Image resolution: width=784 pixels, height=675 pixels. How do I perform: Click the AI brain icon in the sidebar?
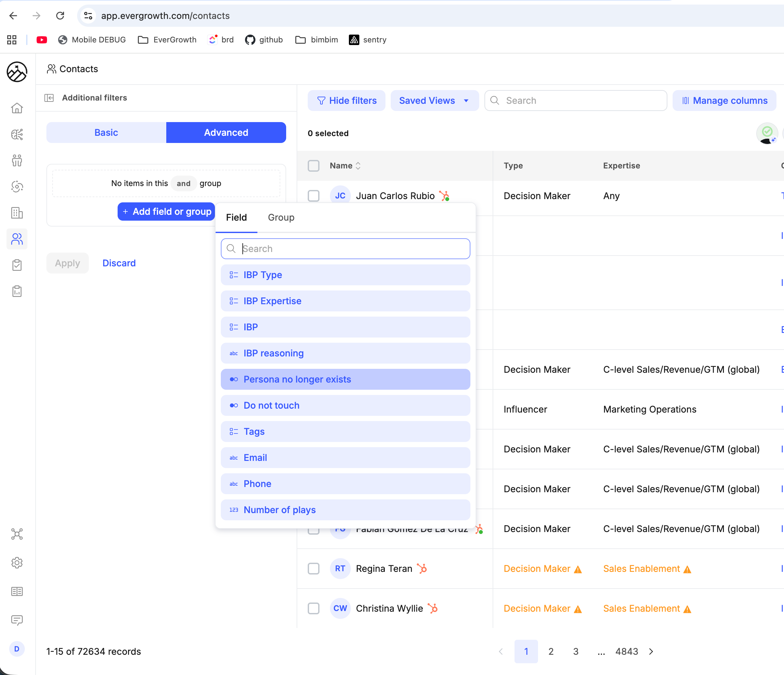17,134
